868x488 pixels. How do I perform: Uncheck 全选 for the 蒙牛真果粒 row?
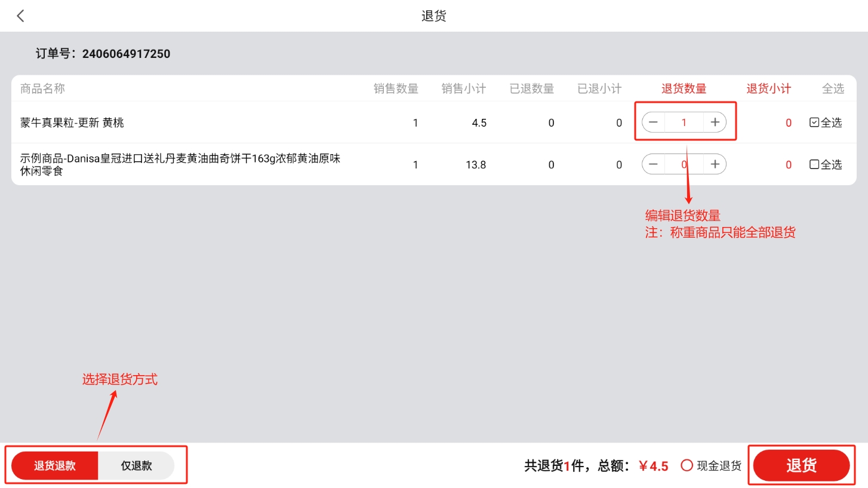[x=814, y=122]
